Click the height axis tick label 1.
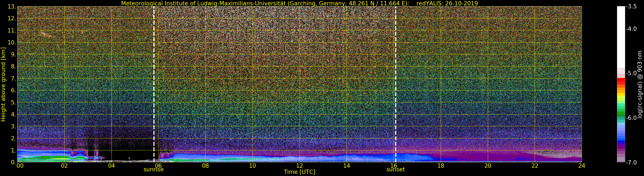Screen dimensions: 644x176 13,150
